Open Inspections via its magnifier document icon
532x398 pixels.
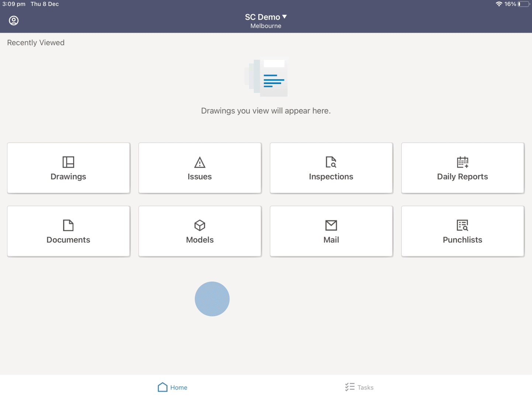tap(331, 162)
